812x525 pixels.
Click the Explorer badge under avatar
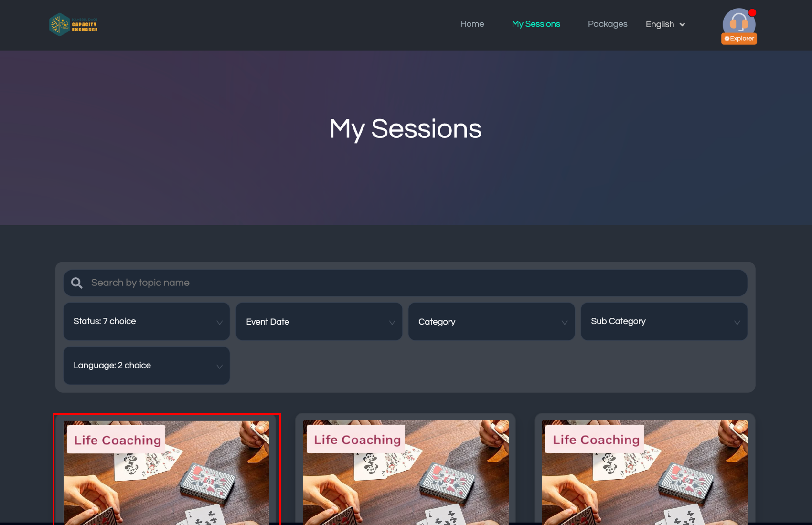click(x=739, y=38)
